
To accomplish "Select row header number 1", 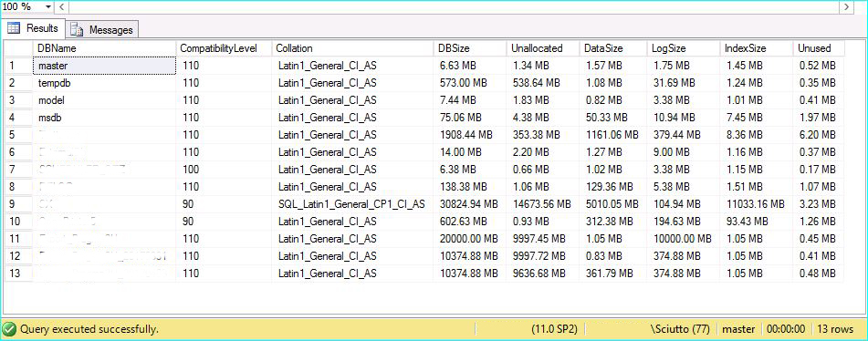I will coord(18,66).
